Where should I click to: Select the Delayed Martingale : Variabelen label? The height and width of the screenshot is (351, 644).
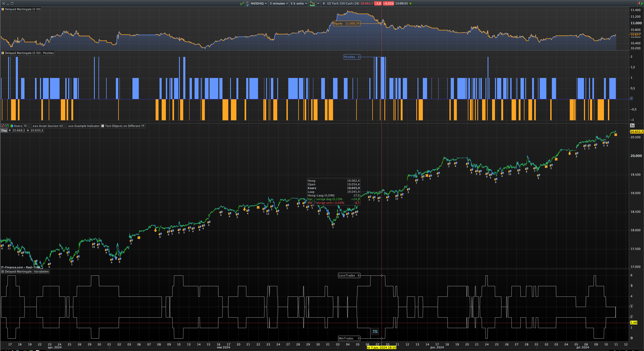[x=27, y=271]
